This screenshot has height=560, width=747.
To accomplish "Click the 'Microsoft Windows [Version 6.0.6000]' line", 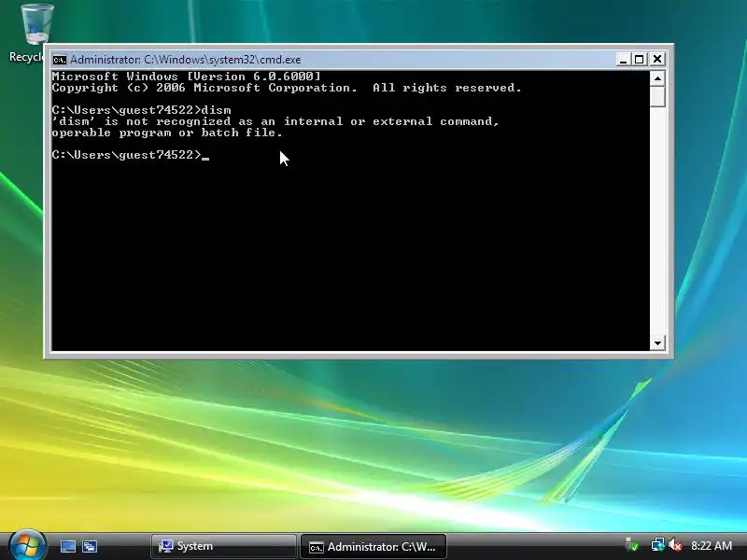I will [x=186, y=77].
